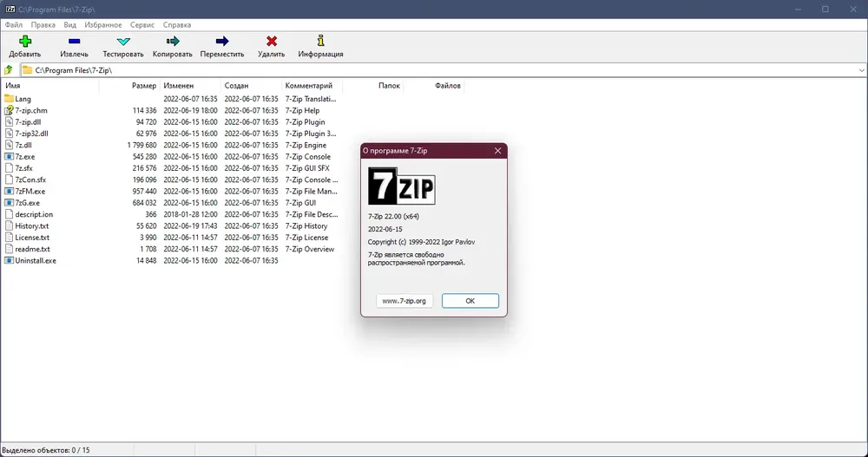The image size is (868, 457).
Task: Click the 7-ZIP logo in About dialog
Action: click(x=402, y=186)
